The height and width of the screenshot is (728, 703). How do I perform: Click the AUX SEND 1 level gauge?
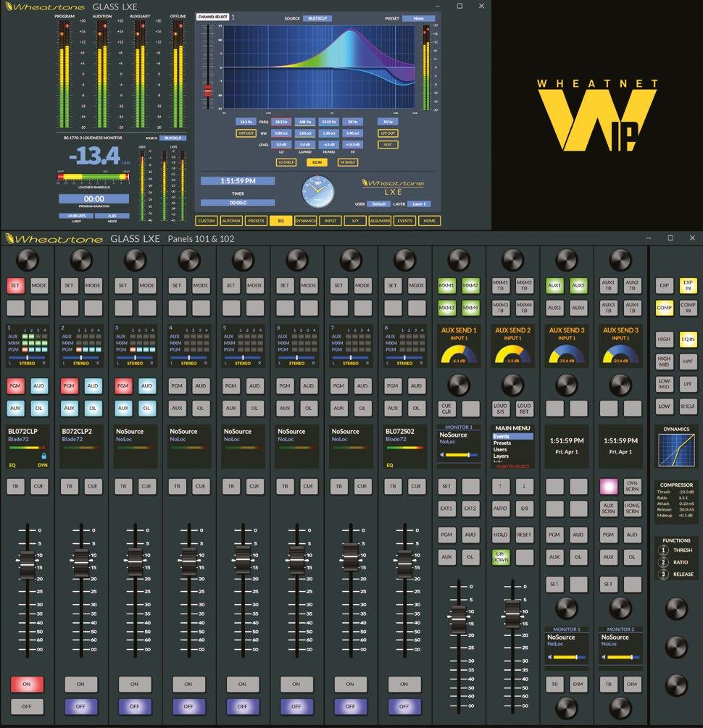click(458, 354)
